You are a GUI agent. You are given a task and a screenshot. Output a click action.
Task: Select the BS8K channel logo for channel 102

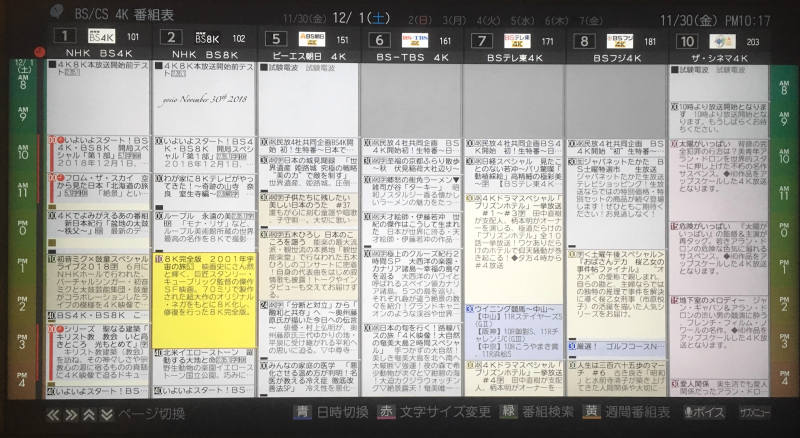point(208,37)
